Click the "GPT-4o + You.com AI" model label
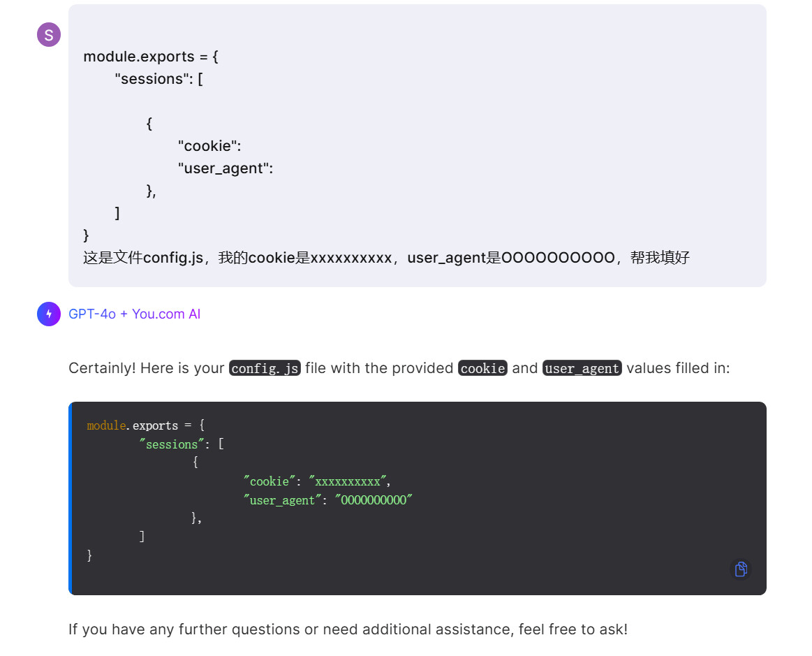Viewport: 812px width, 656px height. coord(134,314)
